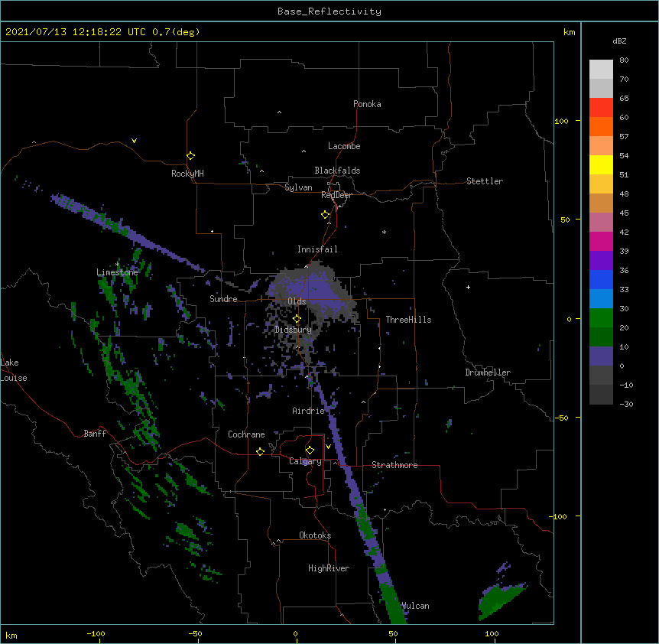Image resolution: width=659 pixels, height=644 pixels.
Task: Select the royal blue 36 dBZ legend swatch
Action: [x=601, y=279]
